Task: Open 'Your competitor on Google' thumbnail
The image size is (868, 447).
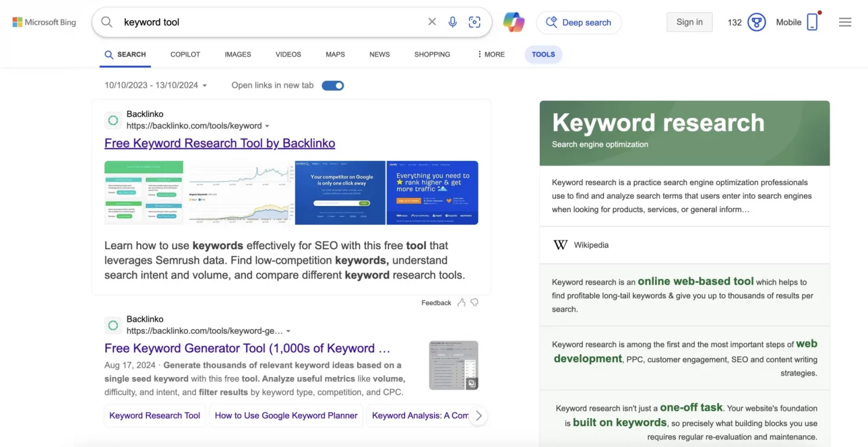Action: [x=340, y=193]
